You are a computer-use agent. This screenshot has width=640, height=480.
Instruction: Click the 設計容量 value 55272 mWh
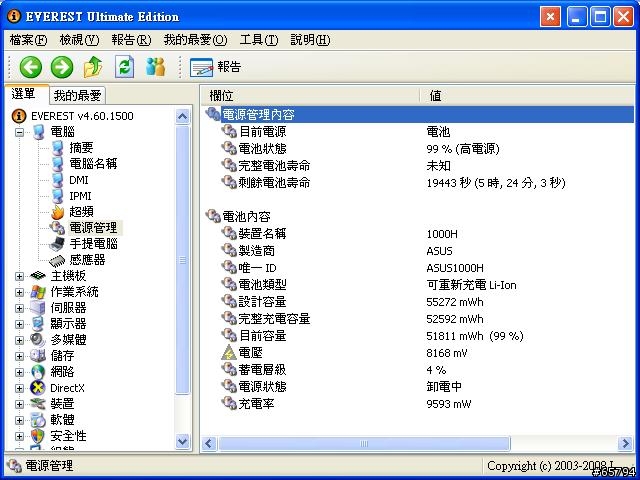click(x=455, y=302)
